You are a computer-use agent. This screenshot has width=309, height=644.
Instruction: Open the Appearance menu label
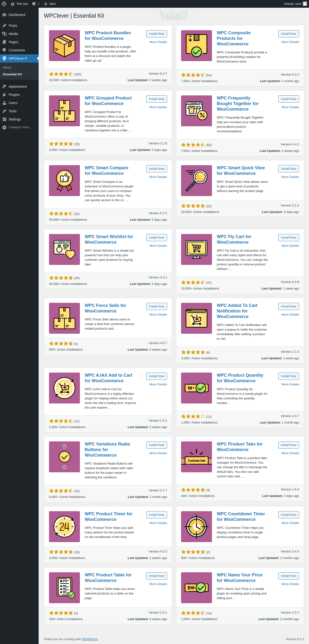point(18,86)
